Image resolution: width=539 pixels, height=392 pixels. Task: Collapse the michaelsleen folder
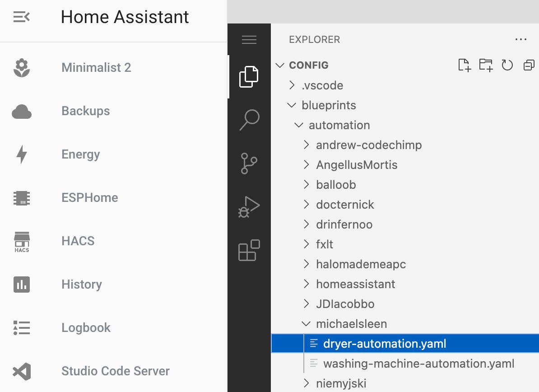(x=306, y=323)
